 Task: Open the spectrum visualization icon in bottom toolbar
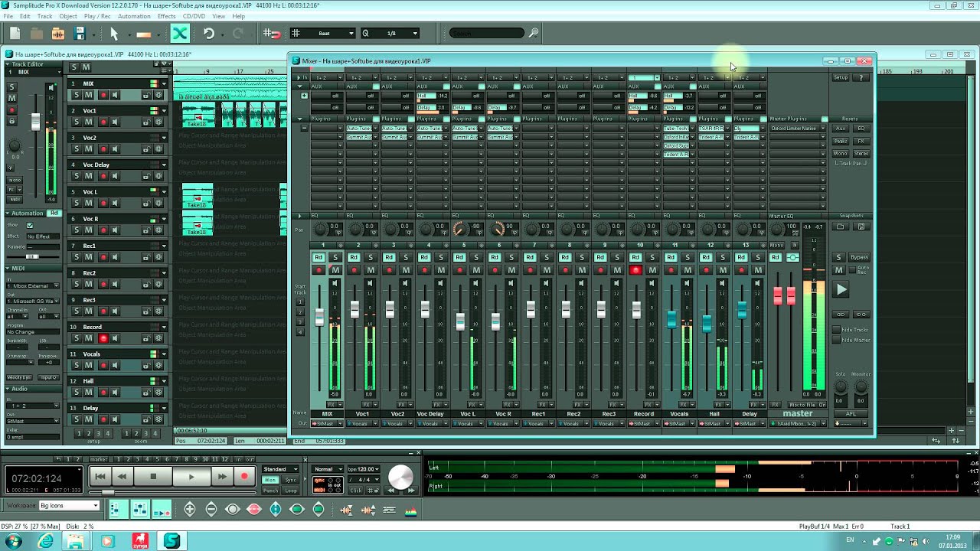tap(411, 510)
